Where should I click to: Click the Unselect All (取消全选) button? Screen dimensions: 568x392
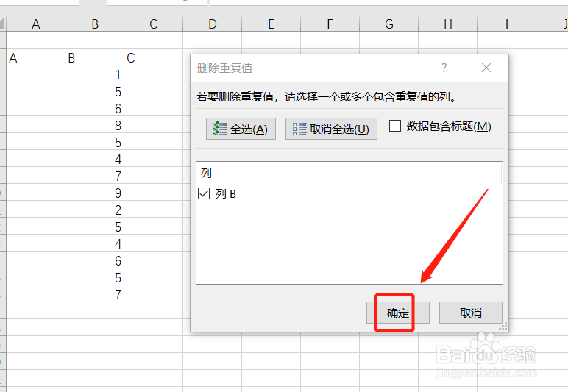pyautogui.click(x=331, y=129)
